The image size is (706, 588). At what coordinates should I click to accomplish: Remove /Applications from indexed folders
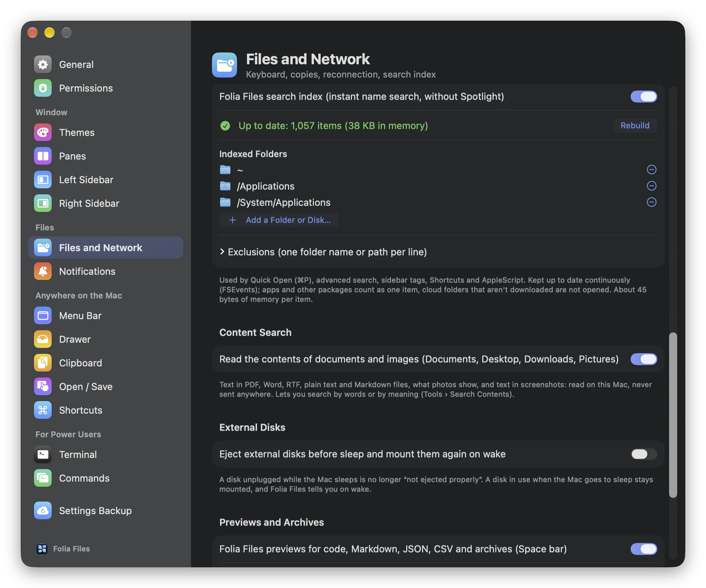(652, 186)
